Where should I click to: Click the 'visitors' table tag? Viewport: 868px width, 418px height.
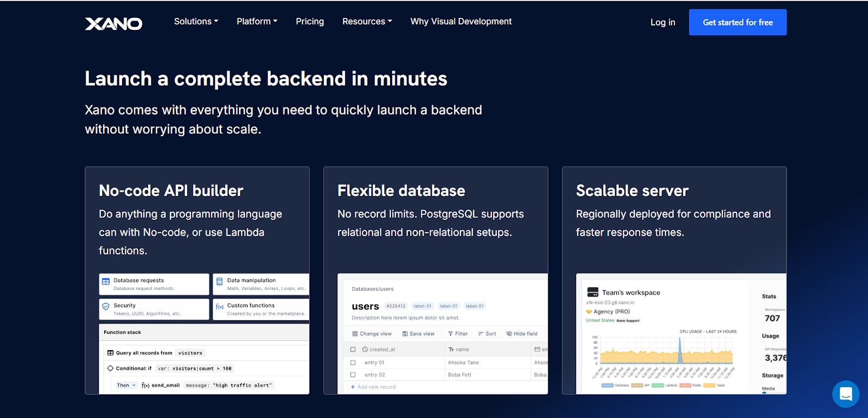point(190,353)
